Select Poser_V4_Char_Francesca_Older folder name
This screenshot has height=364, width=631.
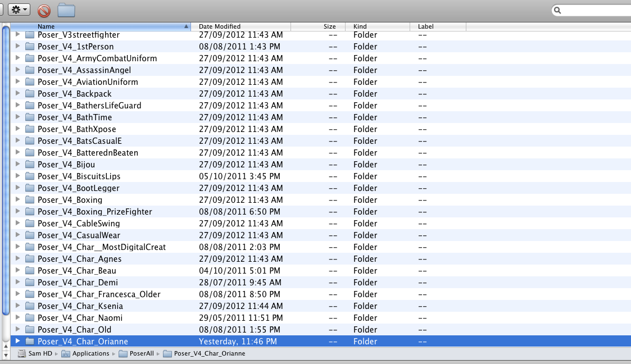click(99, 294)
